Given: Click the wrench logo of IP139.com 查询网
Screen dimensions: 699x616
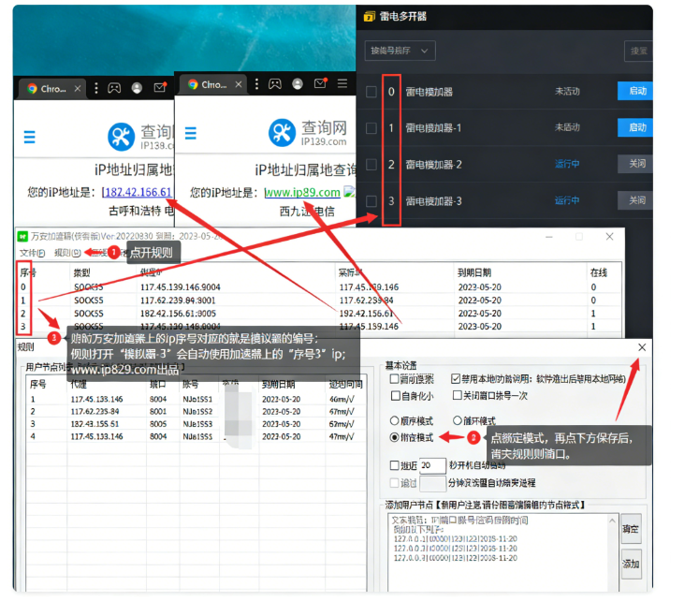Looking at the screenshot, I should point(282,133).
